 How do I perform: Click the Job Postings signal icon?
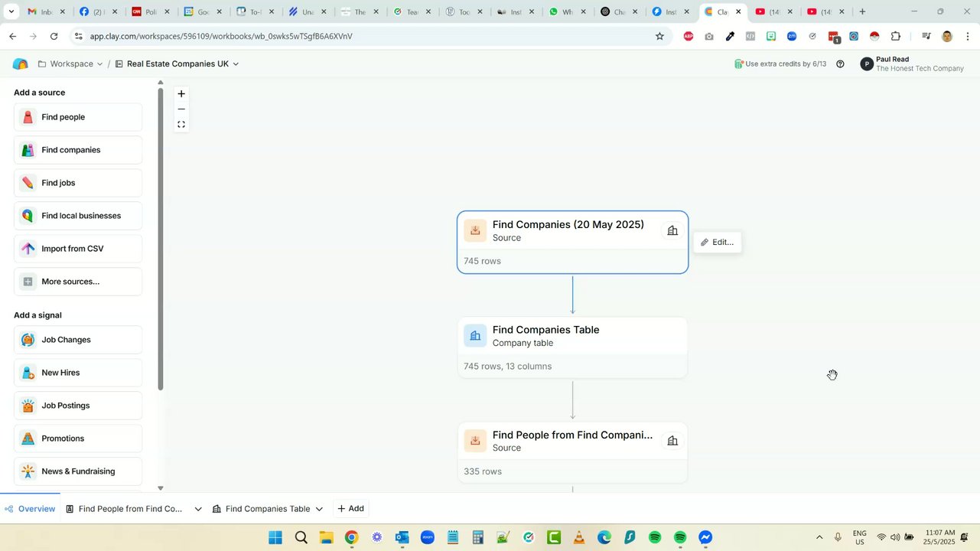(x=28, y=406)
